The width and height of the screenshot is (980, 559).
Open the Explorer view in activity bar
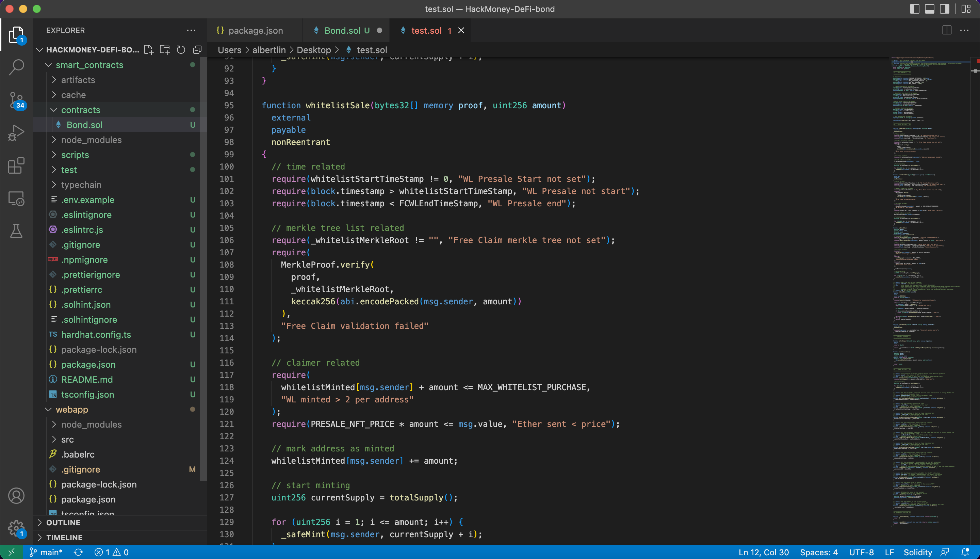point(16,35)
